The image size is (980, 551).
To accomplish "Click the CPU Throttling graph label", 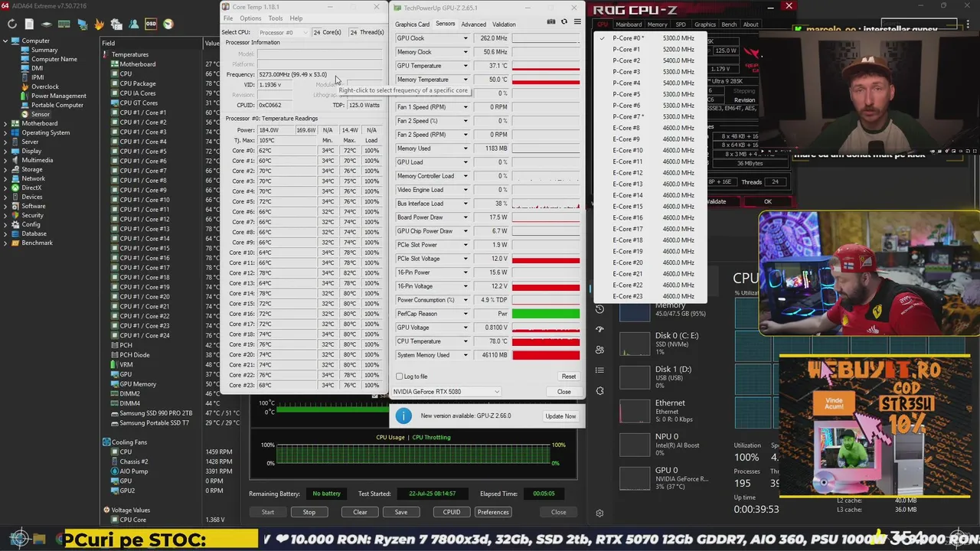I will (x=431, y=438).
